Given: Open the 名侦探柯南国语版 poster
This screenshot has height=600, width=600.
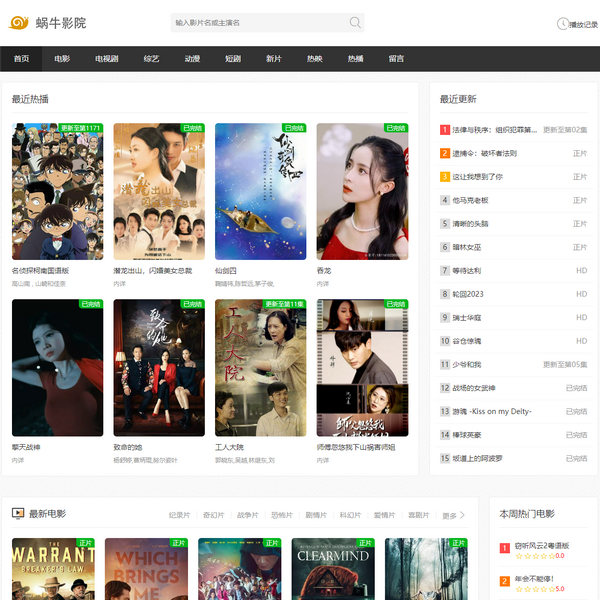Looking at the screenshot, I should click(57, 192).
